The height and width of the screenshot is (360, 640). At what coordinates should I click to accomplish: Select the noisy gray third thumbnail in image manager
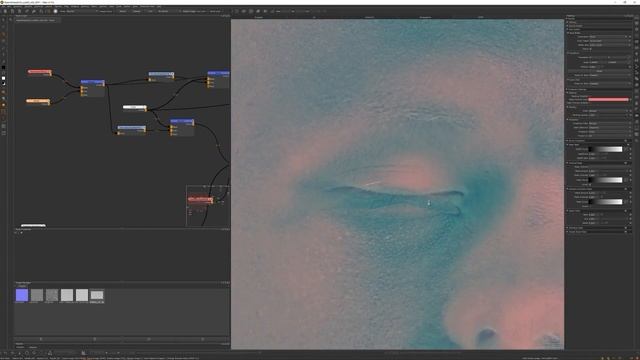pos(52,295)
